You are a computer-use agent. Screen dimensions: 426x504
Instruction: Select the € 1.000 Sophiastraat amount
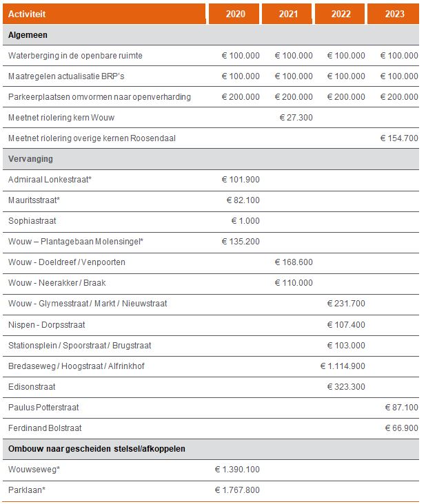[245, 221]
